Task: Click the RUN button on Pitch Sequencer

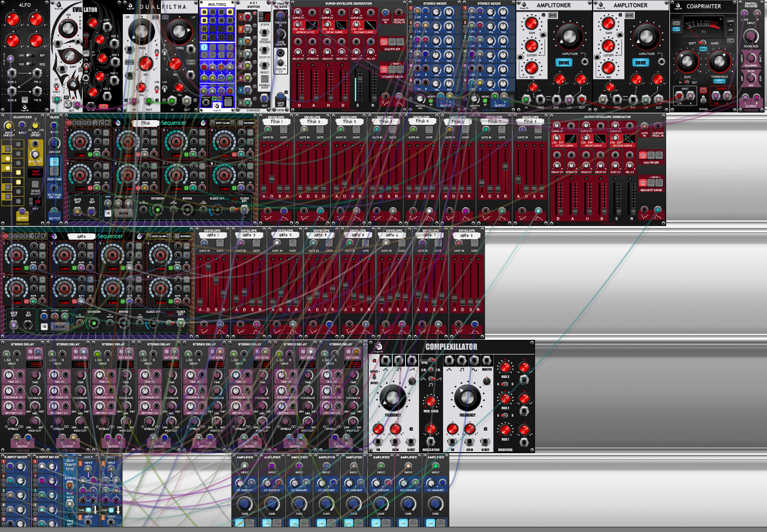Action: coord(123,213)
